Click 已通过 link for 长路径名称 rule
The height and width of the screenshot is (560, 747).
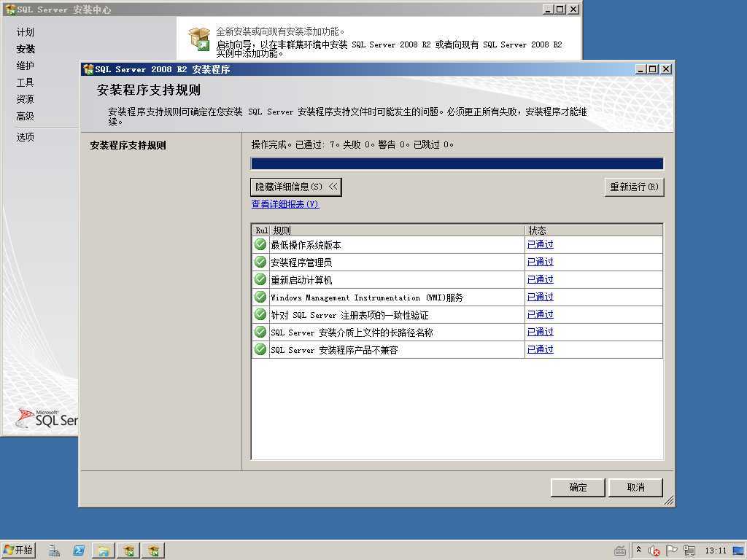coord(541,332)
